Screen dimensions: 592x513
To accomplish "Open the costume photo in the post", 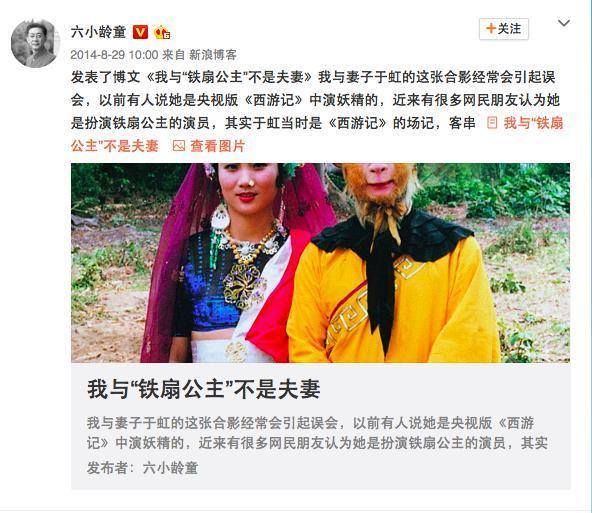I will coord(321,263).
